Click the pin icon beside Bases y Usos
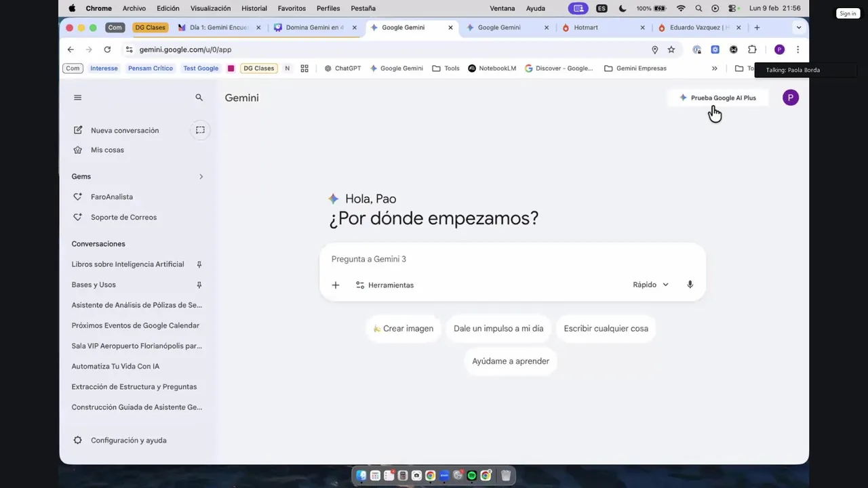868x488 pixels. pyautogui.click(x=199, y=285)
